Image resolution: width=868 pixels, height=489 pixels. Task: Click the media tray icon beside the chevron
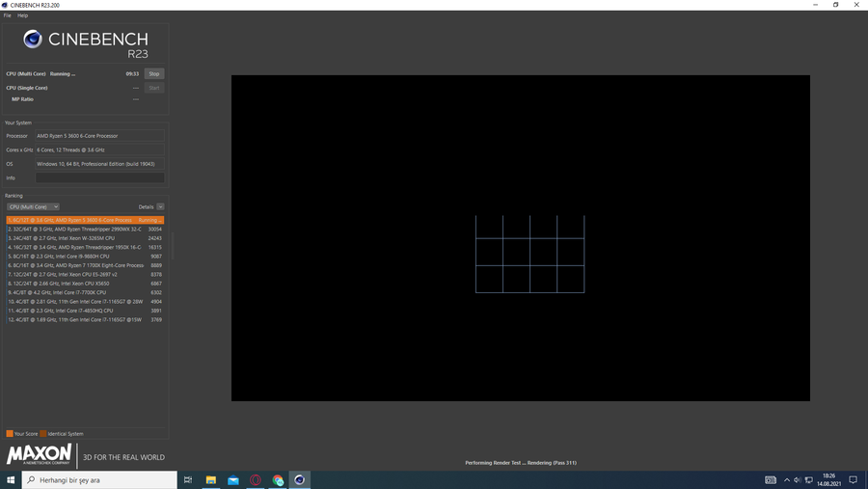[771, 480]
